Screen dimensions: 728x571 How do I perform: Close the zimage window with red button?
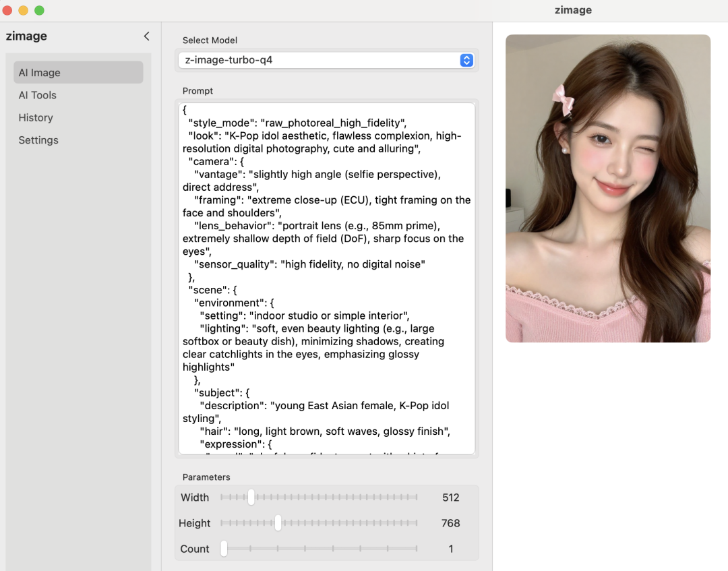pyautogui.click(x=7, y=10)
